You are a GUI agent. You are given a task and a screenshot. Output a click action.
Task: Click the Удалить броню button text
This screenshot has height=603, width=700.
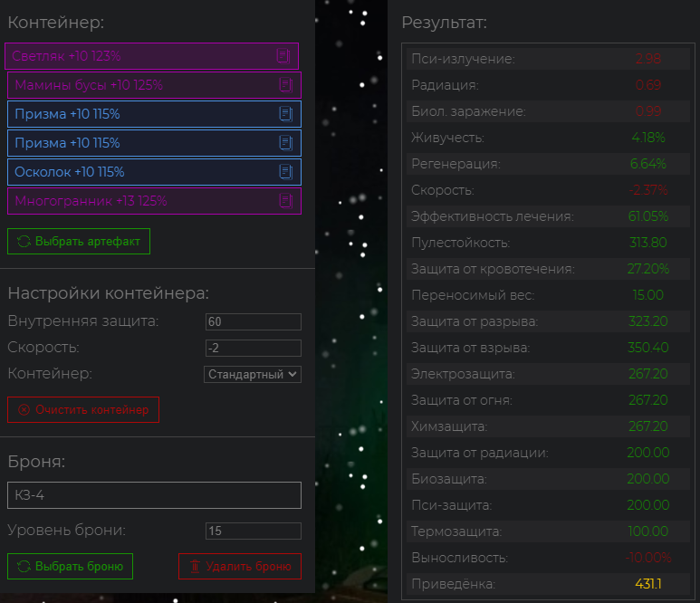point(249,567)
